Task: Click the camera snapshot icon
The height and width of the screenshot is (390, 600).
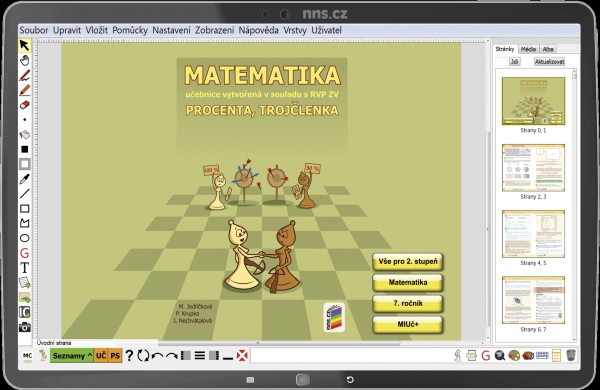Action: point(24,327)
